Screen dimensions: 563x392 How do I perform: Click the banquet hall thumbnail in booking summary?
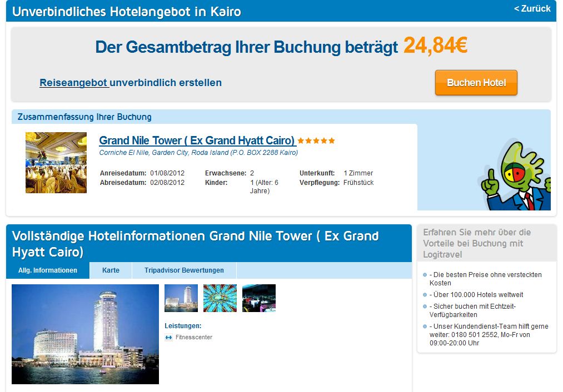[56, 163]
